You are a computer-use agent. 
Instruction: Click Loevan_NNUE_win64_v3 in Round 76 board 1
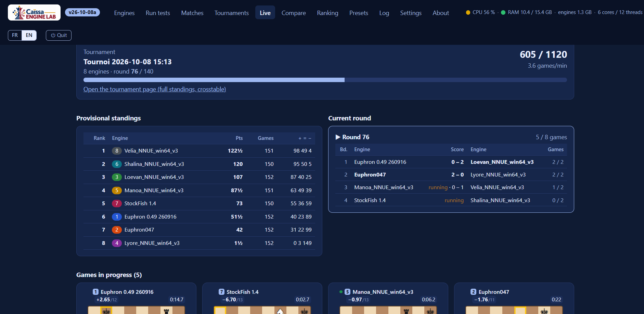coord(502,162)
